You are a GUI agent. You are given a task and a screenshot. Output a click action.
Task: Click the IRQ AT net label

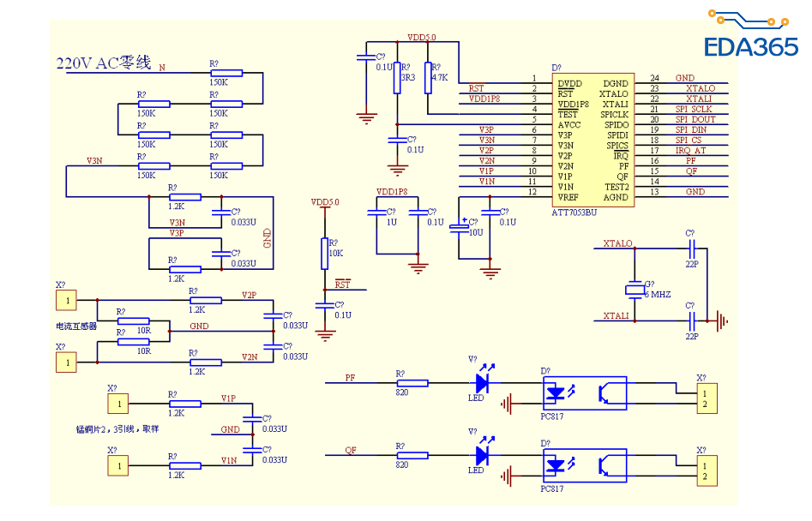690,151
